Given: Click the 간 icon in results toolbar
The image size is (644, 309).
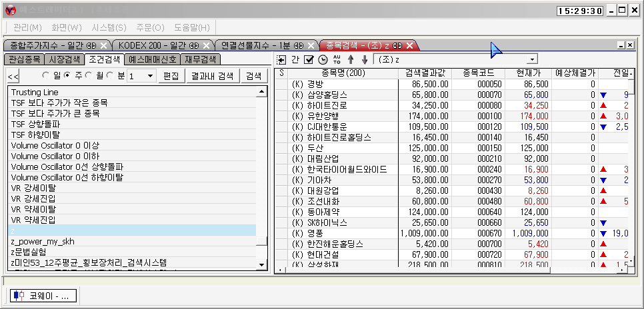Looking at the screenshot, I should tap(295, 60).
